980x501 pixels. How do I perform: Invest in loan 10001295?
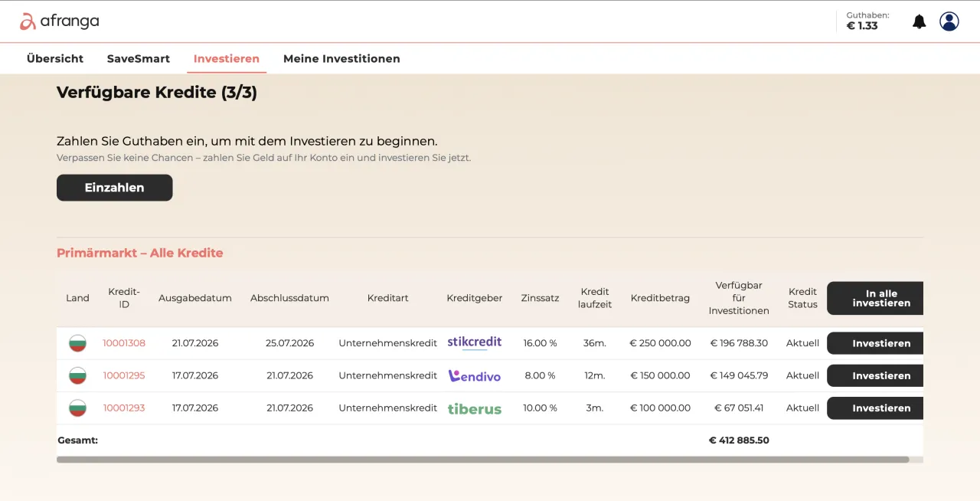tap(875, 375)
